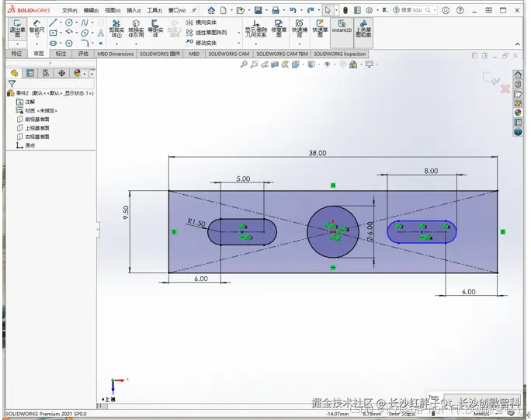Toggle Instant2D mode
The image size is (531, 420).
coord(342,26)
